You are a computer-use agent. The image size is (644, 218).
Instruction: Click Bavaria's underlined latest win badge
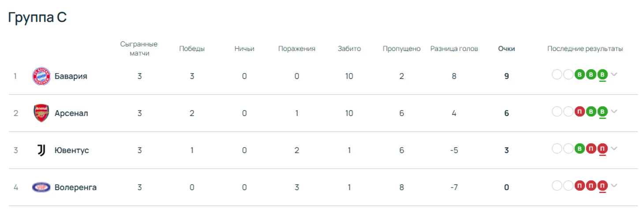[602, 75]
